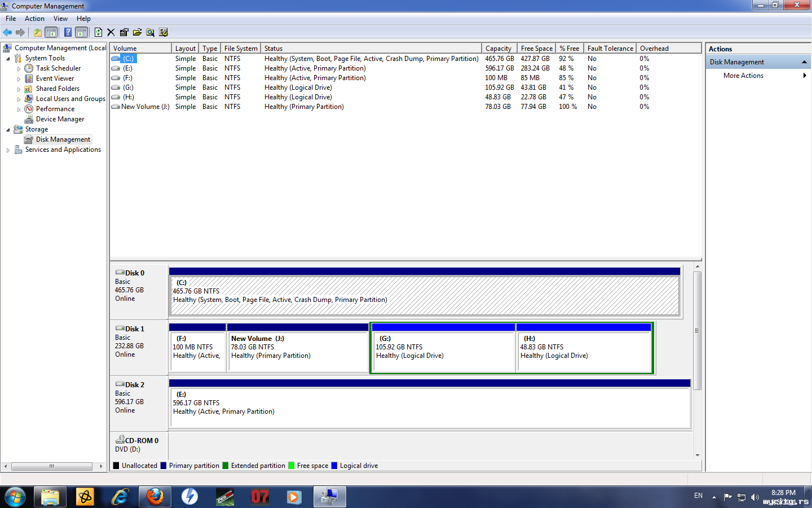Collapse the Disk Management actions section
The height and width of the screenshot is (508, 812).
click(804, 62)
